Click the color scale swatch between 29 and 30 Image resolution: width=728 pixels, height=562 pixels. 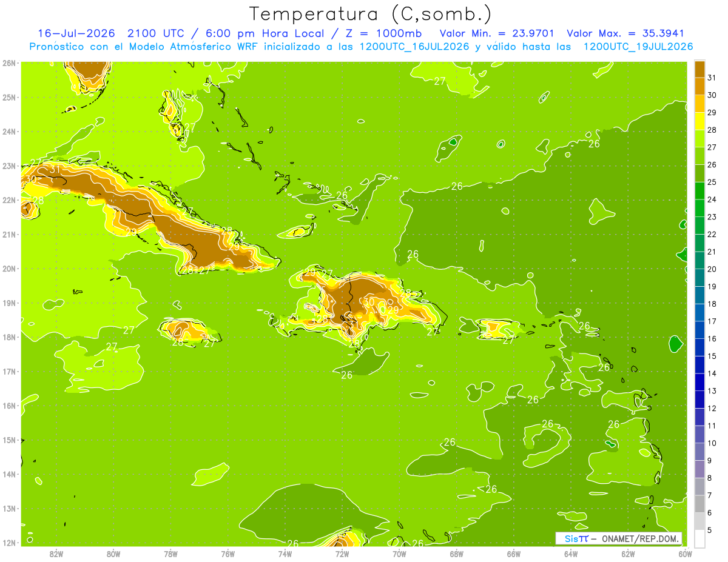(x=699, y=104)
